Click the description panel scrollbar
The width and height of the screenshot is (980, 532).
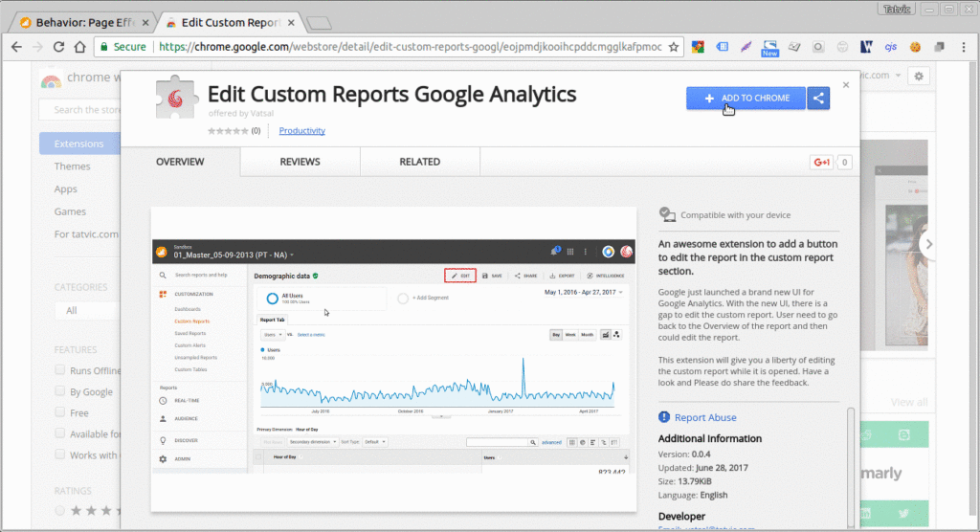point(850,466)
